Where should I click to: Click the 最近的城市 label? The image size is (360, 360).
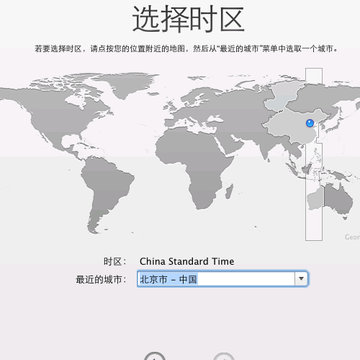tap(101, 279)
